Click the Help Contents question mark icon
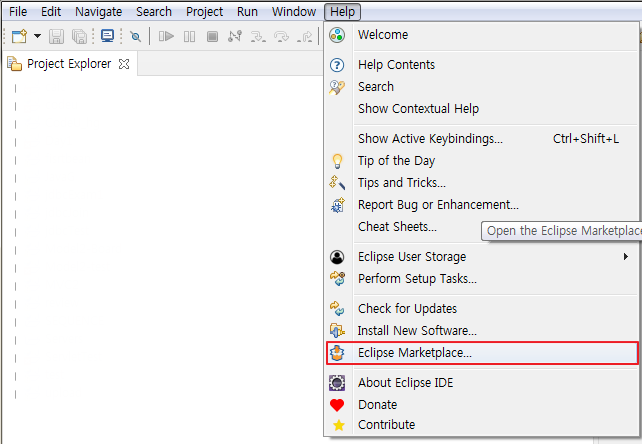642x444 pixels. [337, 65]
